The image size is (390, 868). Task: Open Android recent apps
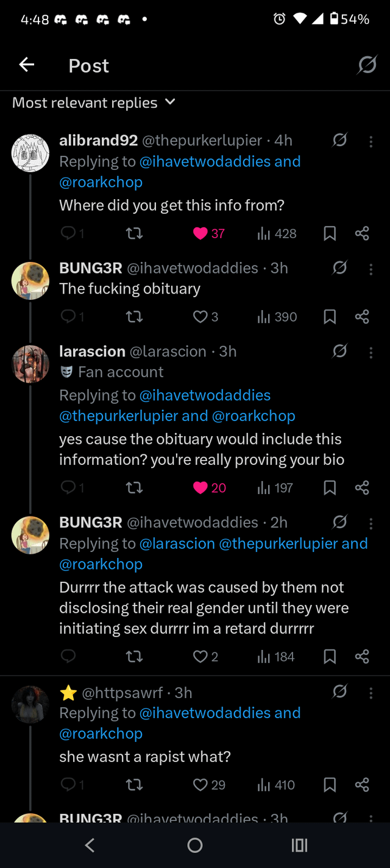[x=300, y=845]
